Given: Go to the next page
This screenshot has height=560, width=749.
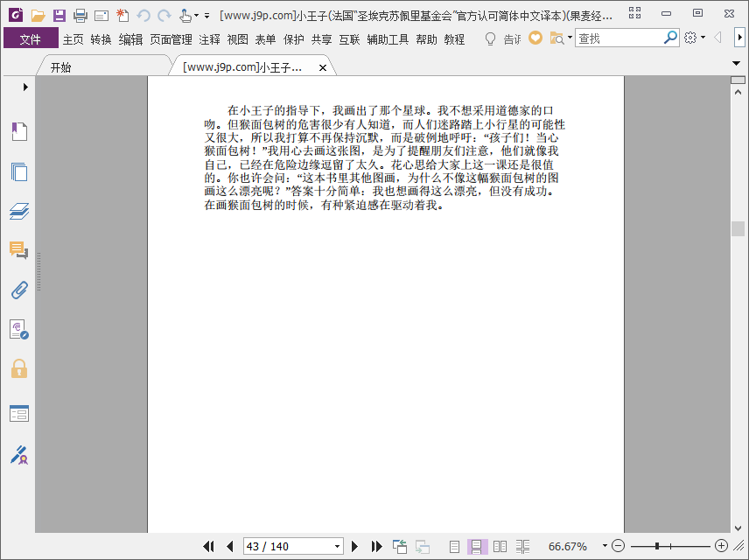Looking at the screenshot, I should 354,546.
